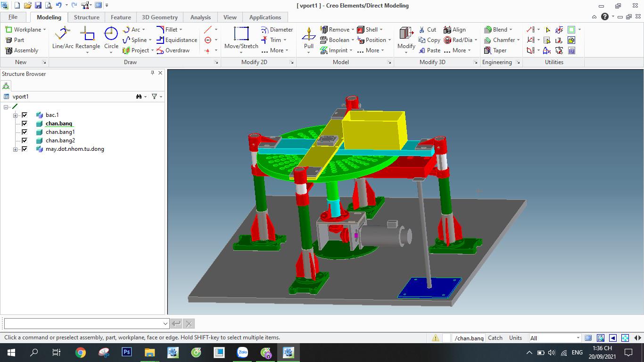Click the command line input field
The height and width of the screenshot is (362, 644).
pos(83,323)
